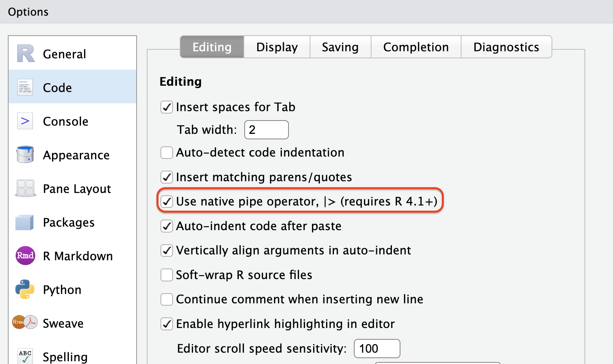Open the Completion tab
This screenshot has height=364, width=613.
416,47
